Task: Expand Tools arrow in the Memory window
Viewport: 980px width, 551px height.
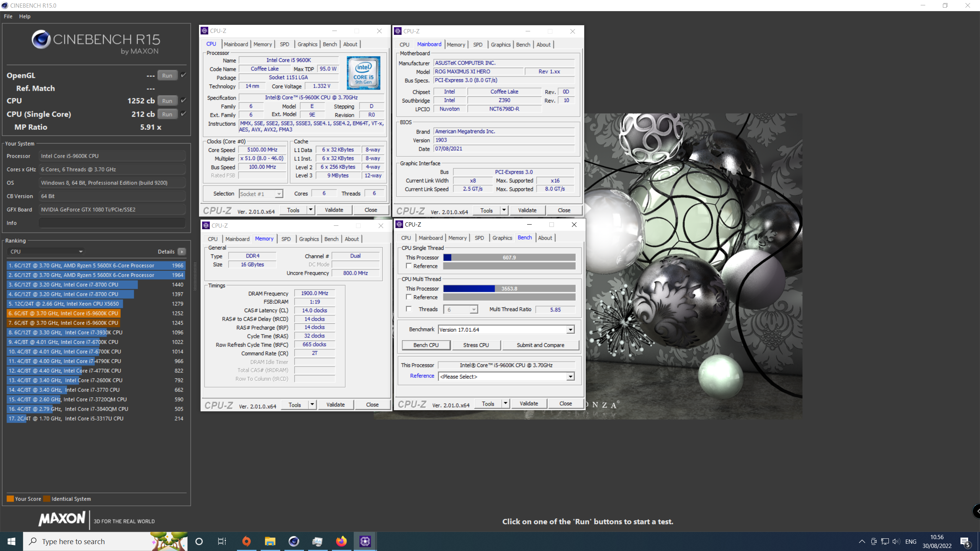Action: [312, 404]
